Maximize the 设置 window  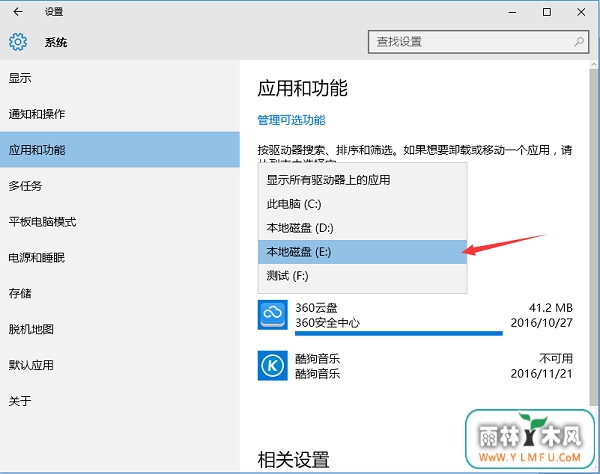point(547,12)
